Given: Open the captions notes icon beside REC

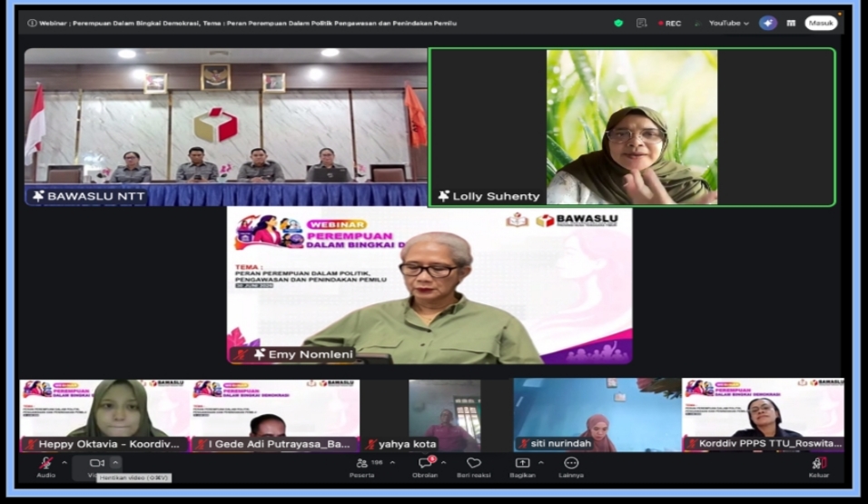Looking at the screenshot, I should 642,24.
